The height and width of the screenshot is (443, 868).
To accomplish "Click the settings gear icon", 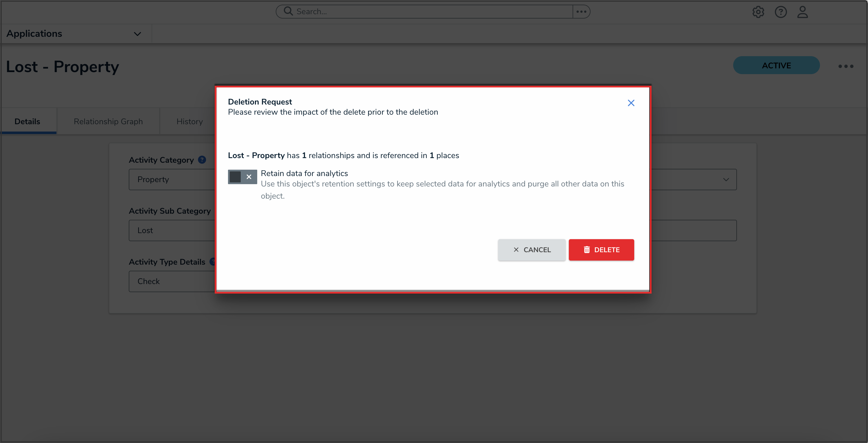I will coord(758,12).
